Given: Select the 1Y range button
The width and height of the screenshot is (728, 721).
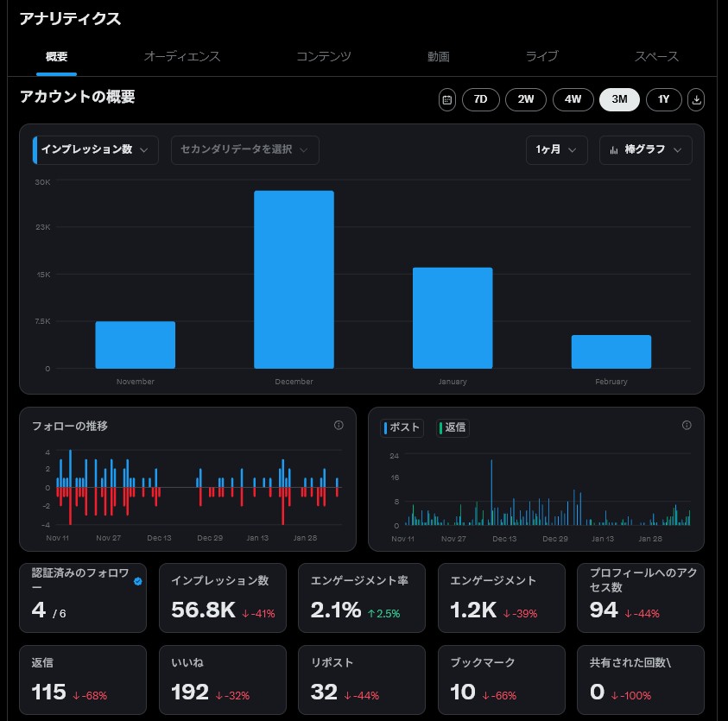Looking at the screenshot, I should point(663,99).
